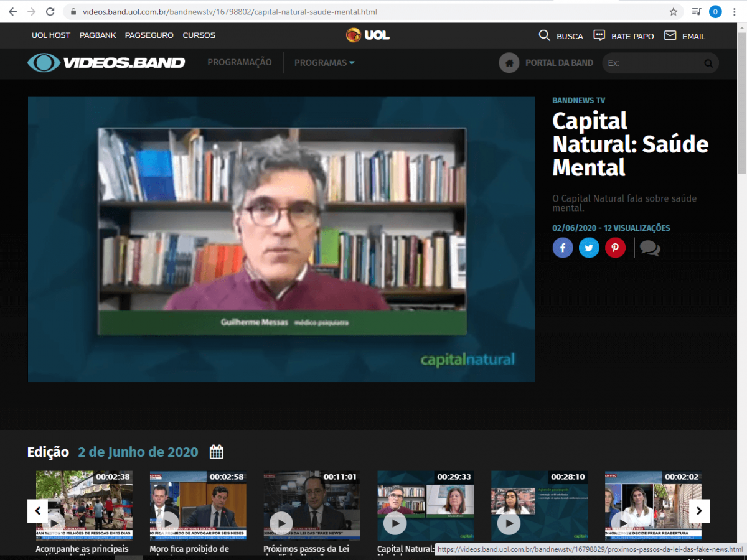Play the 00:02:38 Acompanhe as principais thumbnail
This screenshot has height=560, width=747.
click(84, 505)
